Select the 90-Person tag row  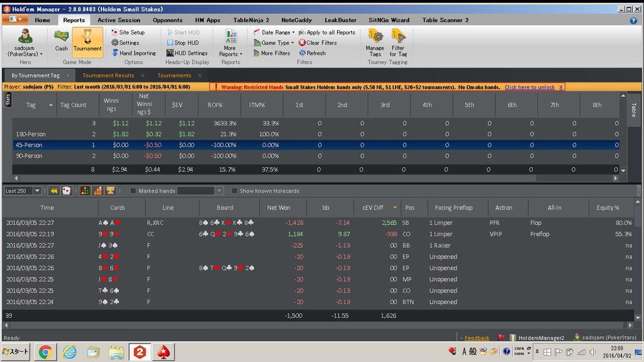click(x=316, y=156)
